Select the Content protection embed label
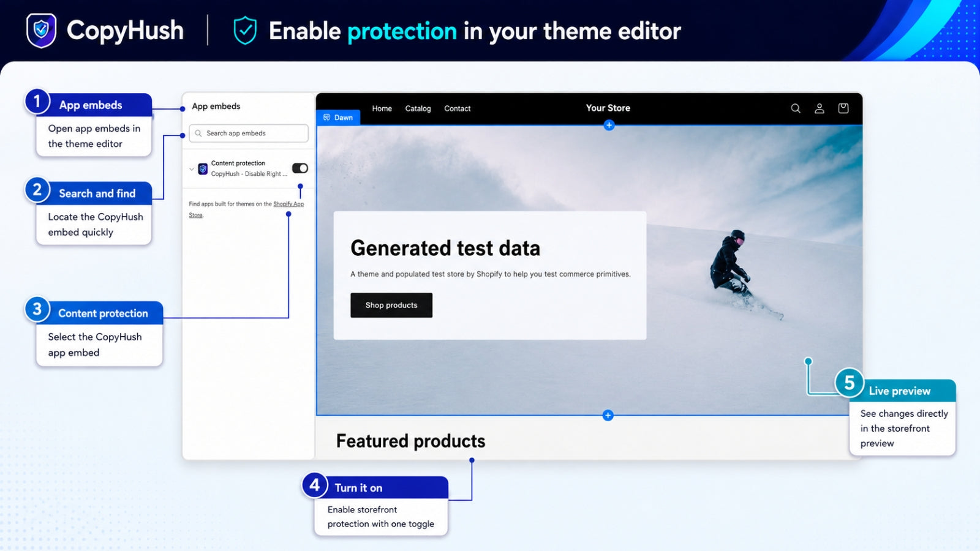The height and width of the screenshot is (551, 980). tap(238, 163)
